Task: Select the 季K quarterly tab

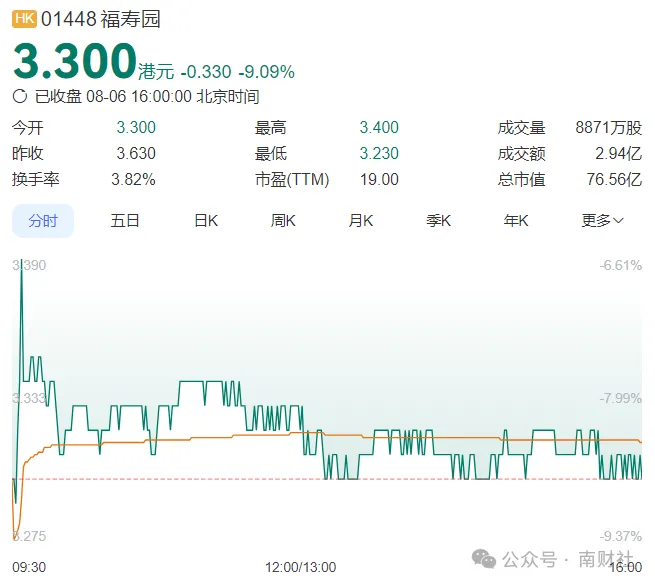Action: click(438, 221)
